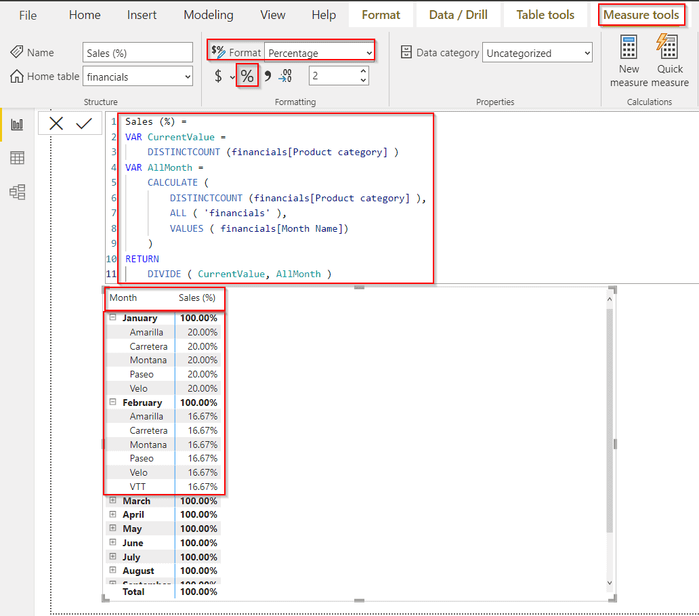
Task: Apply currency format dollar icon
Action: click(218, 76)
